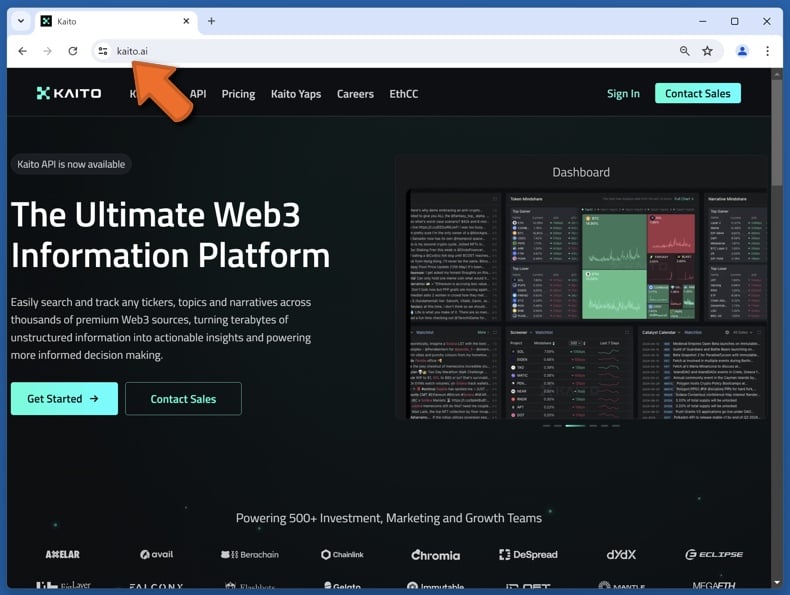Click the 'The Ultimate Web3 Information Platform' heading
Viewport: 790px width, 595px height.
[170, 235]
